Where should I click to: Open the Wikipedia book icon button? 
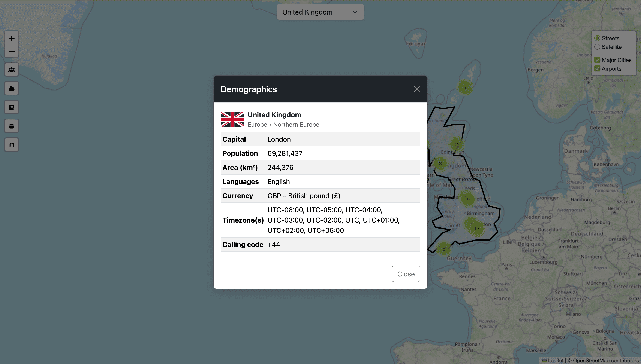[12, 107]
